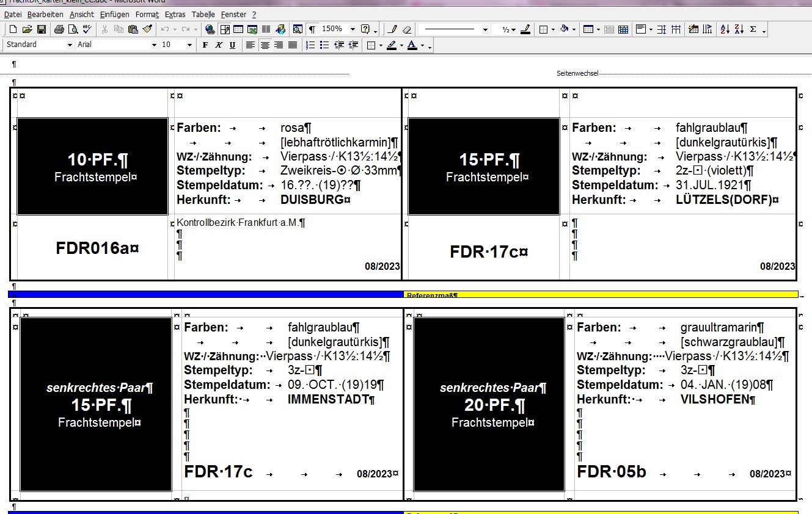Open the Einfügen menu
Image resolution: width=812 pixels, height=514 pixels.
coord(114,14)
